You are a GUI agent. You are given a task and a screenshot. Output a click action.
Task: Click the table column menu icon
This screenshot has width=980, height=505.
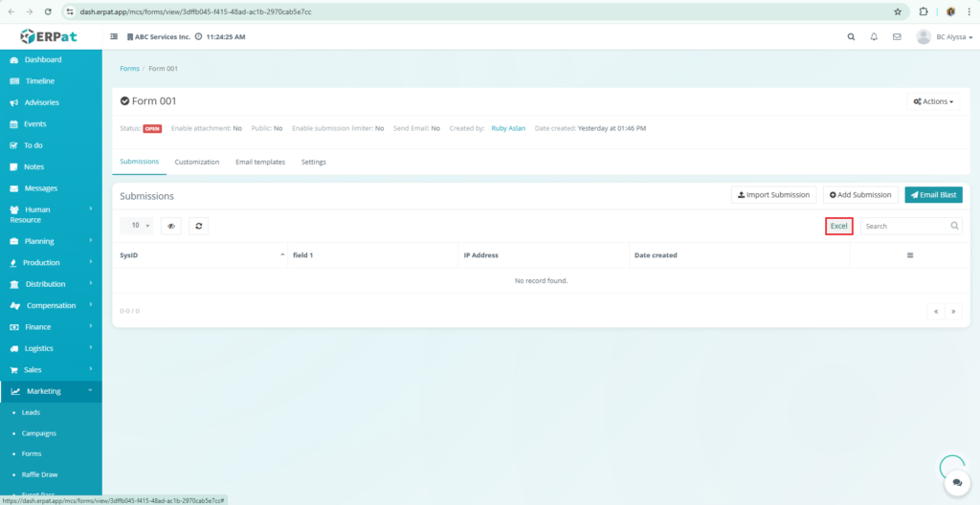point(910,255)
